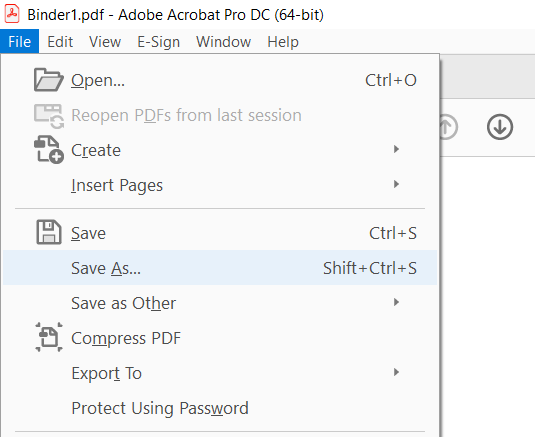Expand the Save as Other submenu arrow

[396, 302]
